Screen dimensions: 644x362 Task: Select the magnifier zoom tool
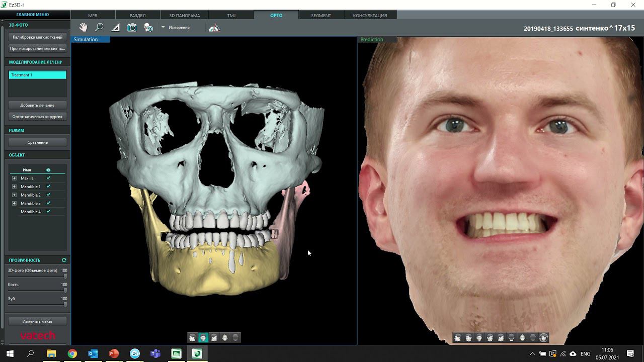pyautogui.click(x=99, y=28)
